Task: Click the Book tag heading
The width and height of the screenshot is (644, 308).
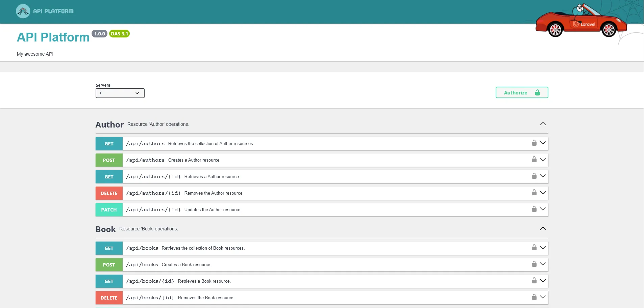Action: coord(106,229)
